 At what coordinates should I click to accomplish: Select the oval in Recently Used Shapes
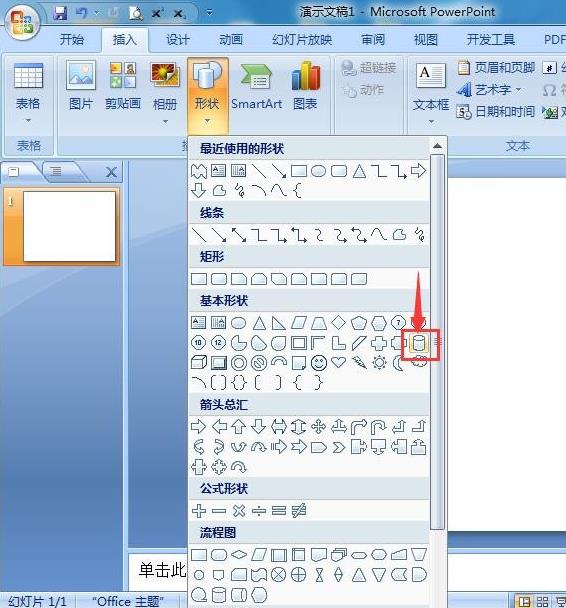(319, 171)
